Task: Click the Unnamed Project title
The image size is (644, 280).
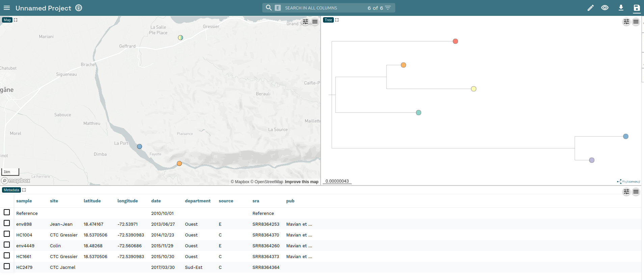Action: point(43,8)
